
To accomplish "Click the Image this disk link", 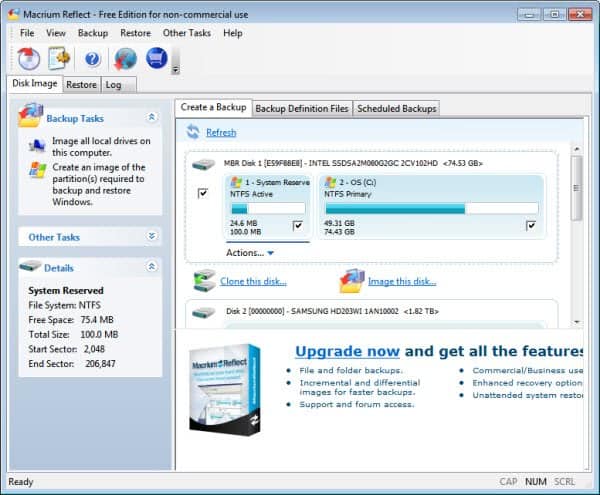I will (402, 282).
